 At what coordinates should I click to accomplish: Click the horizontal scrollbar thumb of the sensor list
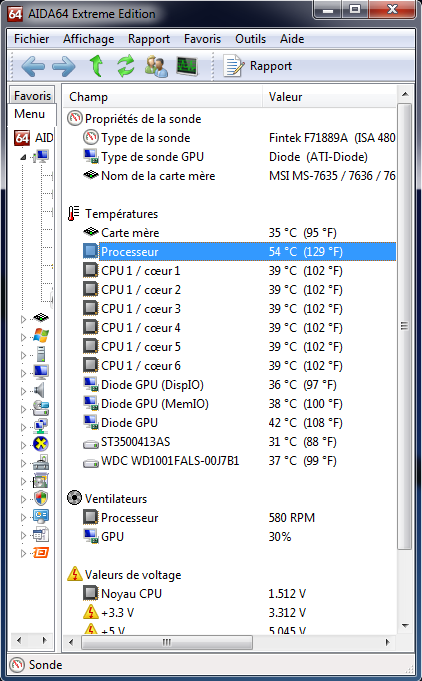167,642
